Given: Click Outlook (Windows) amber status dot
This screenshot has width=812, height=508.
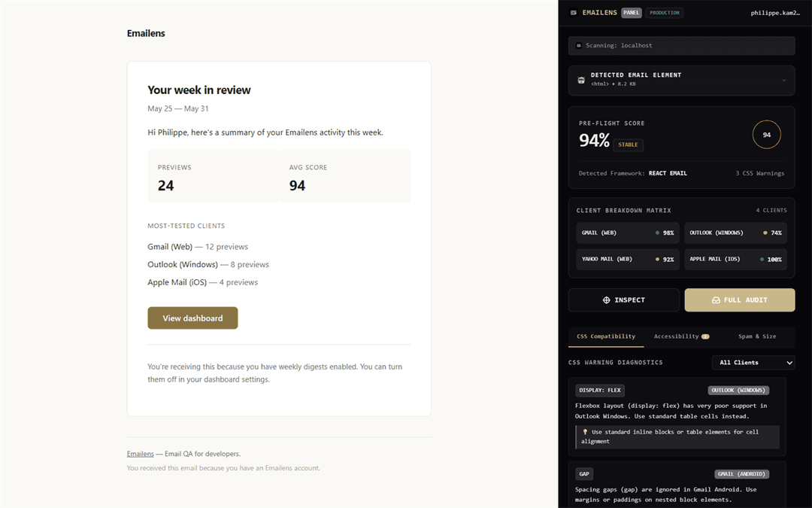Looking at the screenshot, I should [x=765, y=233].
